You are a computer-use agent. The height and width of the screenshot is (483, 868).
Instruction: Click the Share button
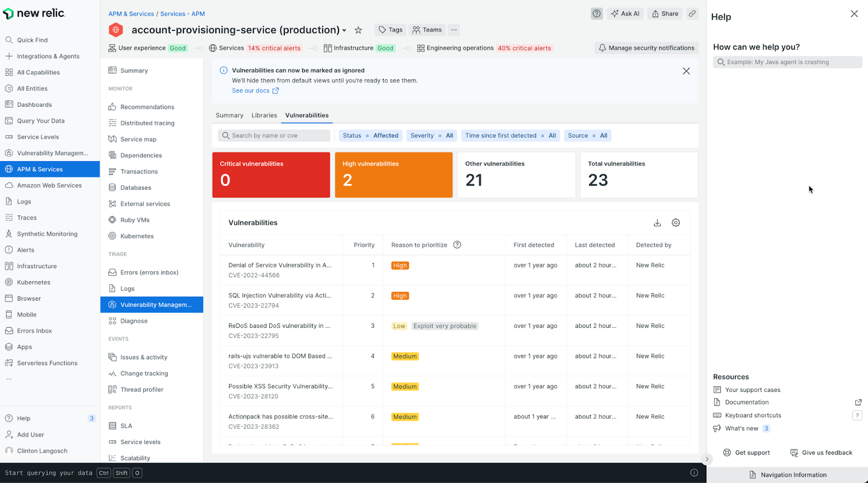(x=665, y=14)
